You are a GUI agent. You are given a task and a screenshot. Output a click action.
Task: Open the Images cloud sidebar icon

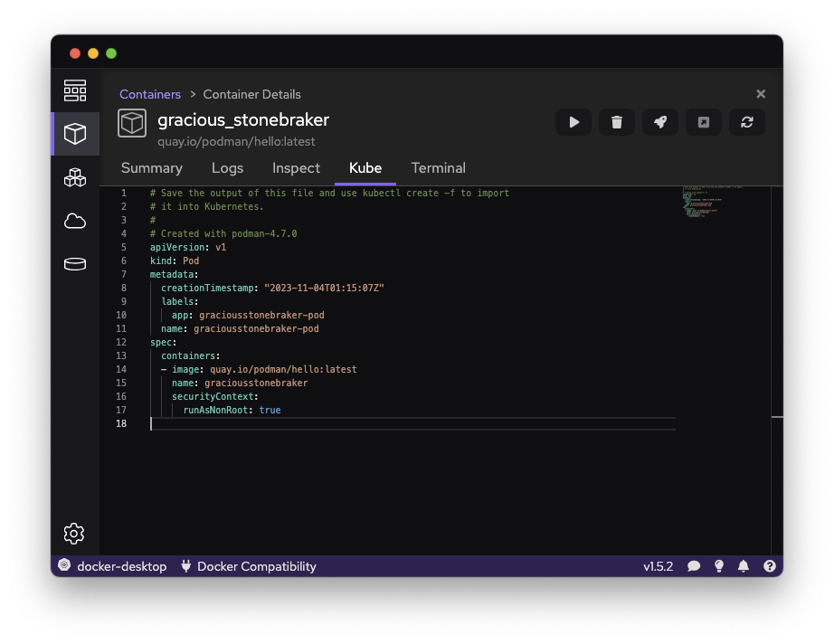[x=74, y=221]
